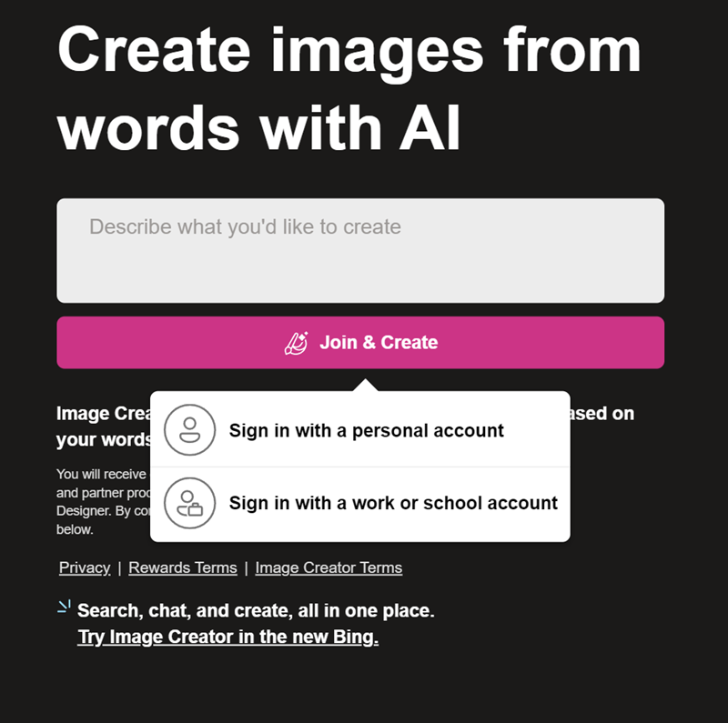
Task: Click the Join & Create button label
Action: (x=379, y=343)
